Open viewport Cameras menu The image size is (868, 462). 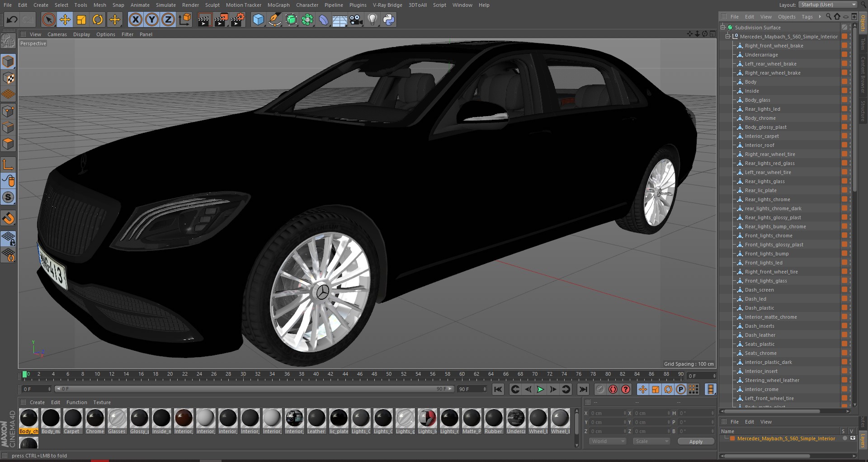pyautogui.click(x=57, y=34)
